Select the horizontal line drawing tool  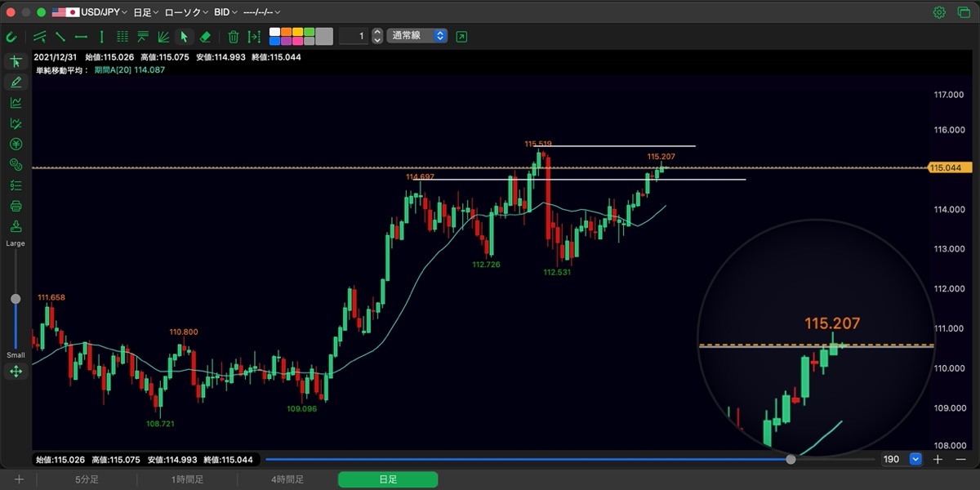81,37
